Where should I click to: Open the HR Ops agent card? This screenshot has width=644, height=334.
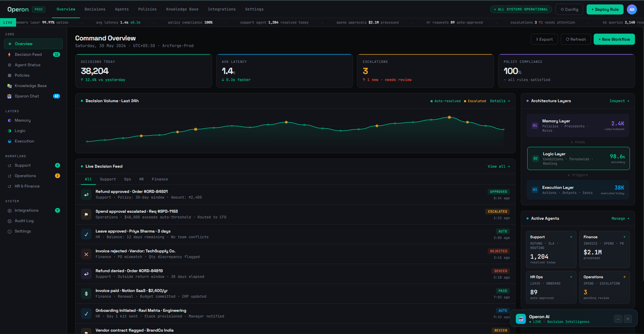coord(551,287)
